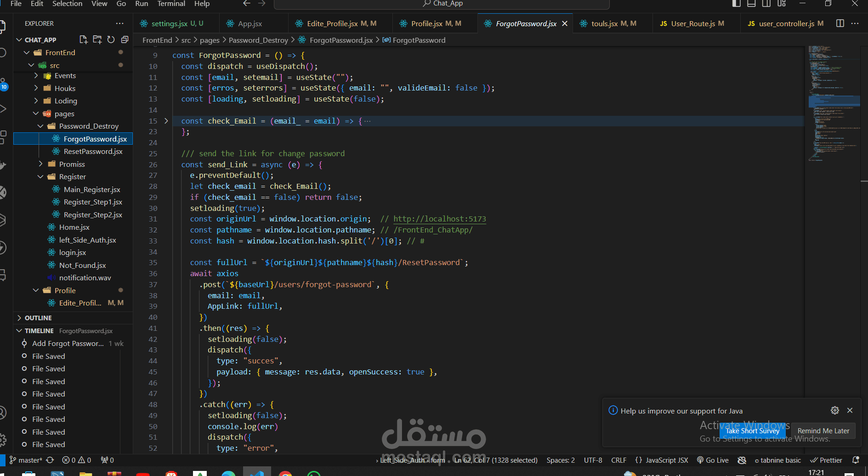Refresh the Explorer file tree
This screenshot has height=476, width=868.
pyautogui.click(x=111, y=40)
